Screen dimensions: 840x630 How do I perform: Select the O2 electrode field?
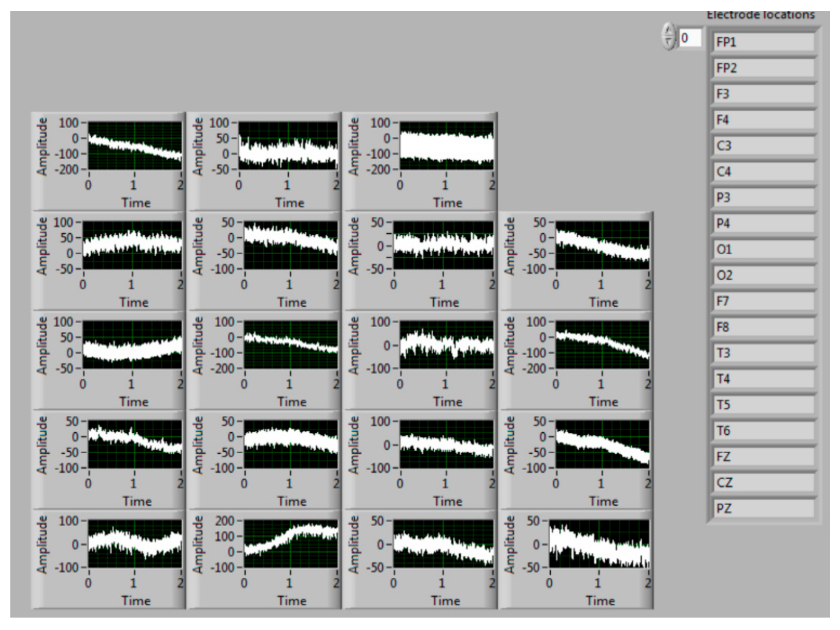[x=763, y=275]
